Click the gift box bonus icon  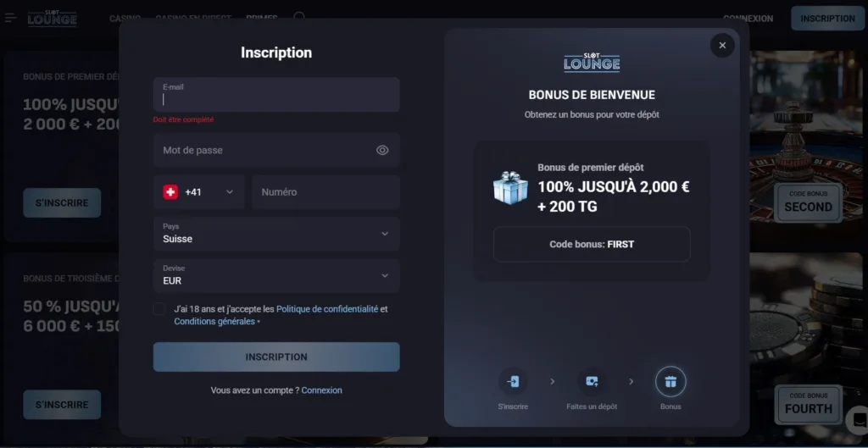pyautogui.click(x=510, y=187)
